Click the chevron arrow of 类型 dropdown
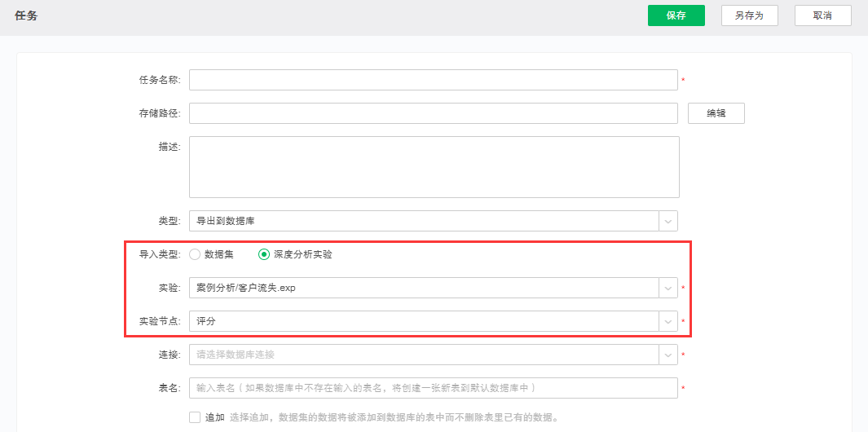The image size is (868, 432). [x=668, y=221]
